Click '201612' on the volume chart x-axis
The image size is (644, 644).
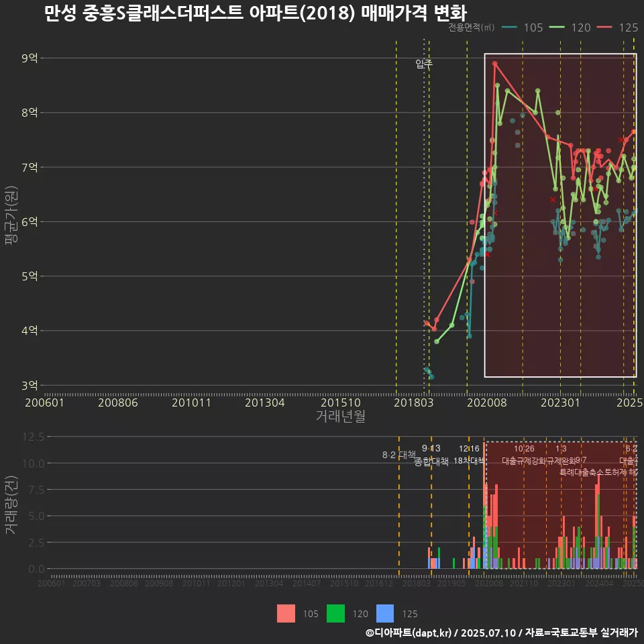point(378,583)
